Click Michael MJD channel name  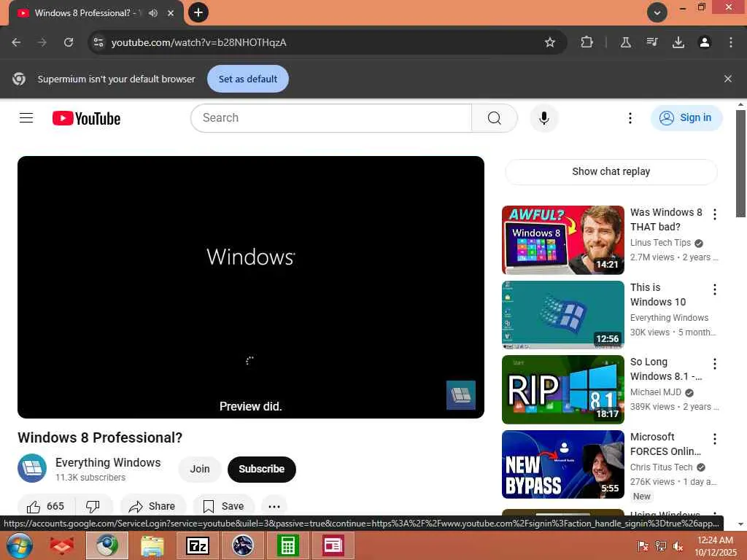click(x=656, y=392)
